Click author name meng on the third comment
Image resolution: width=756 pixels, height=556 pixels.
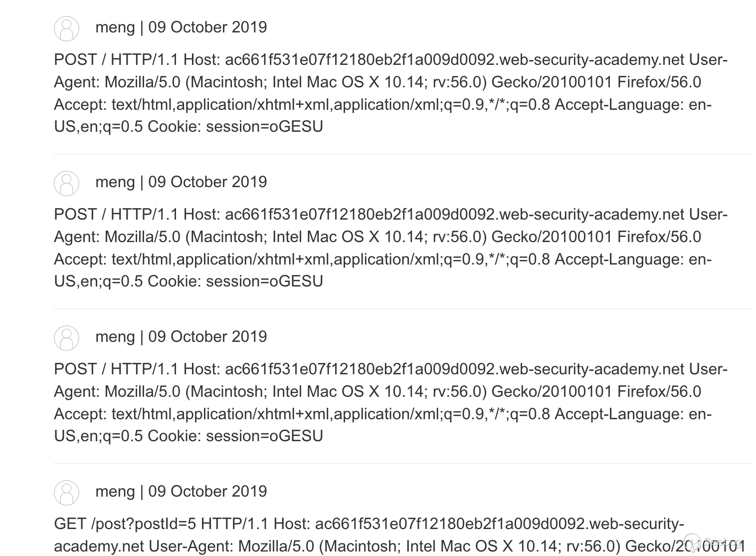coord(115,337)
